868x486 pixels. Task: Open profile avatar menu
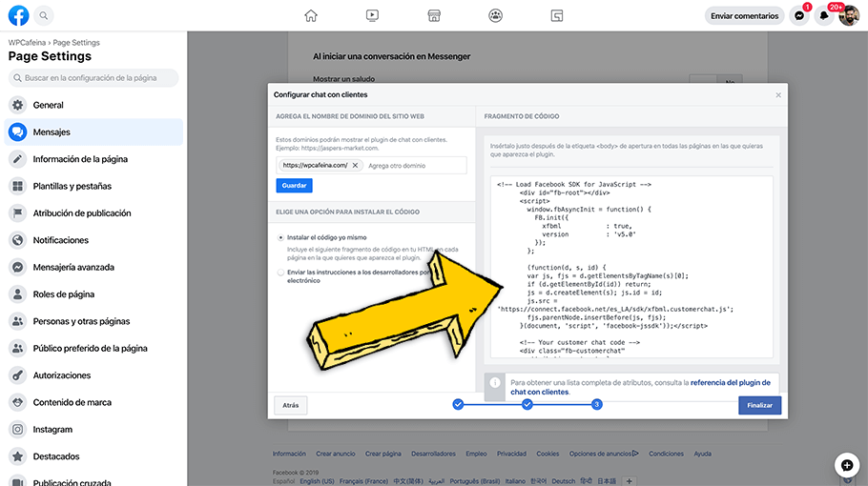(x=849, y=15)
